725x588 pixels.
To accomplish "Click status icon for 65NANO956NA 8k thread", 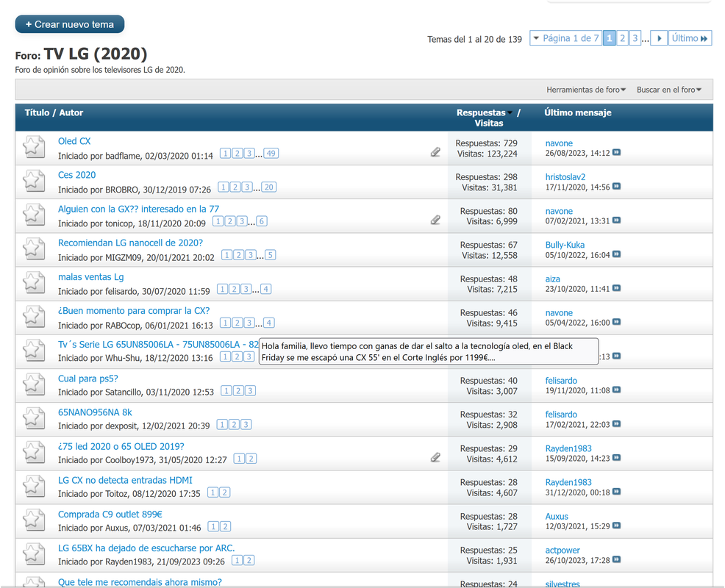I will (34, 418).
